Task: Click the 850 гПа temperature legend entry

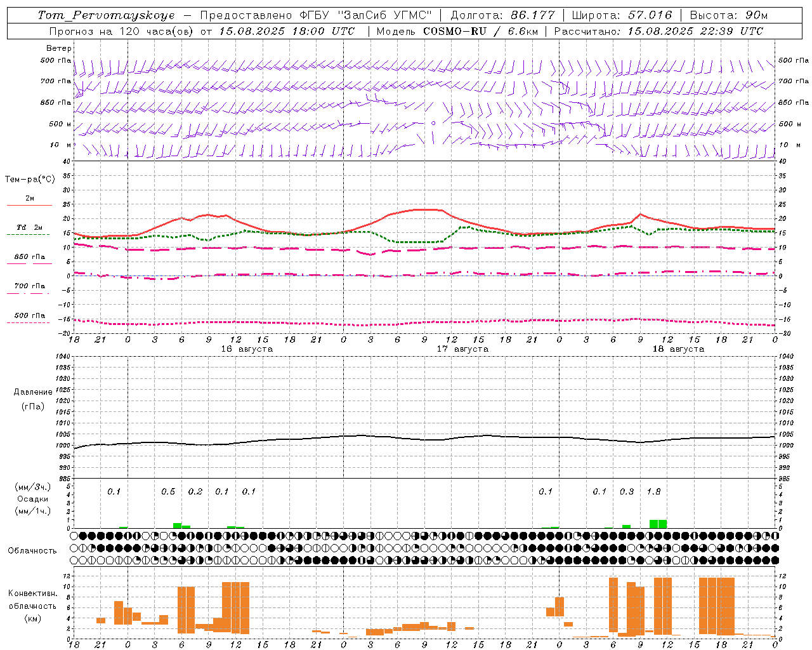Action: click(x=30, y=257)
